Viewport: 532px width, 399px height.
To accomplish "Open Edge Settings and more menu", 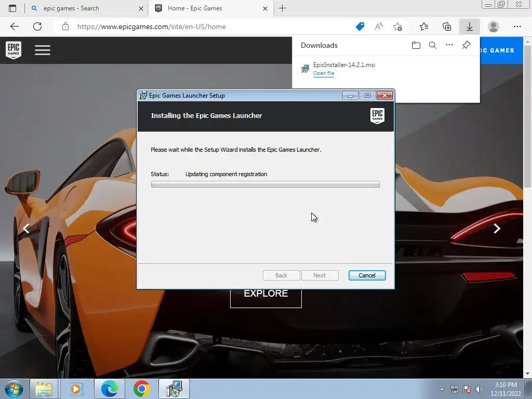I will [517, 26].
